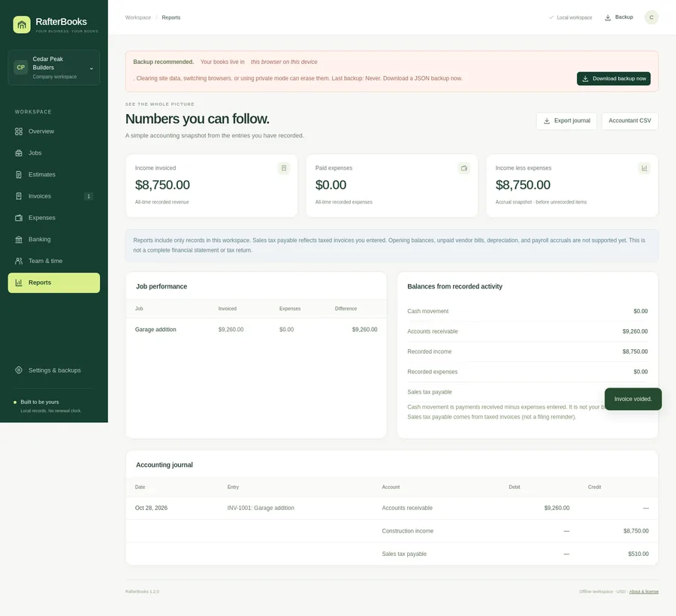Open the Estimates section
The width and height of the screenshot is (676, 616).
[54, 174]
